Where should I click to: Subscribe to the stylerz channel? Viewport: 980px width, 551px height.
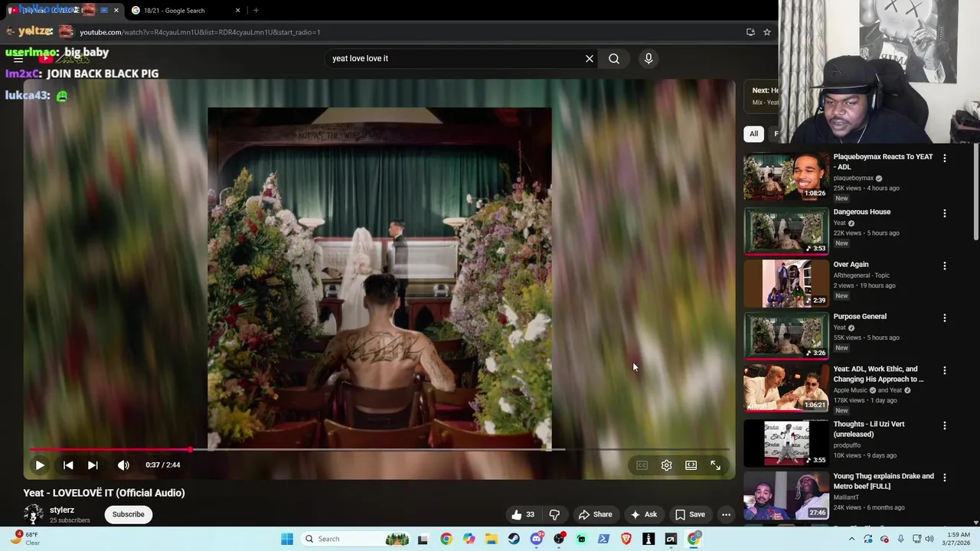[128, 514]
